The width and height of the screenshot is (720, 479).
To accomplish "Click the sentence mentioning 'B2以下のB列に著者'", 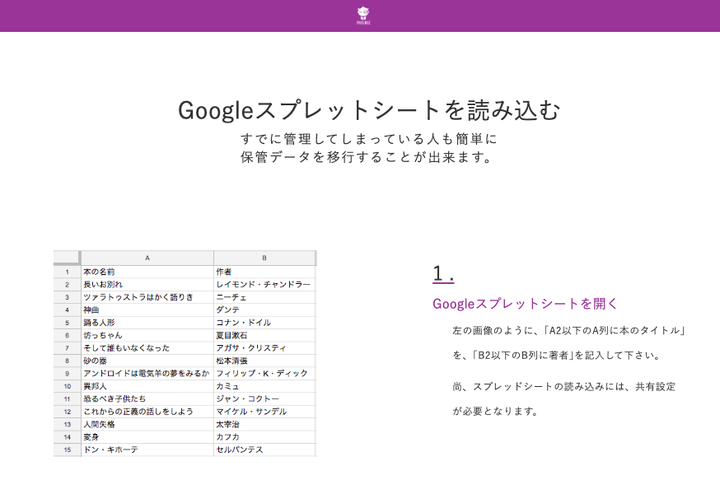I will click(557, 355).
